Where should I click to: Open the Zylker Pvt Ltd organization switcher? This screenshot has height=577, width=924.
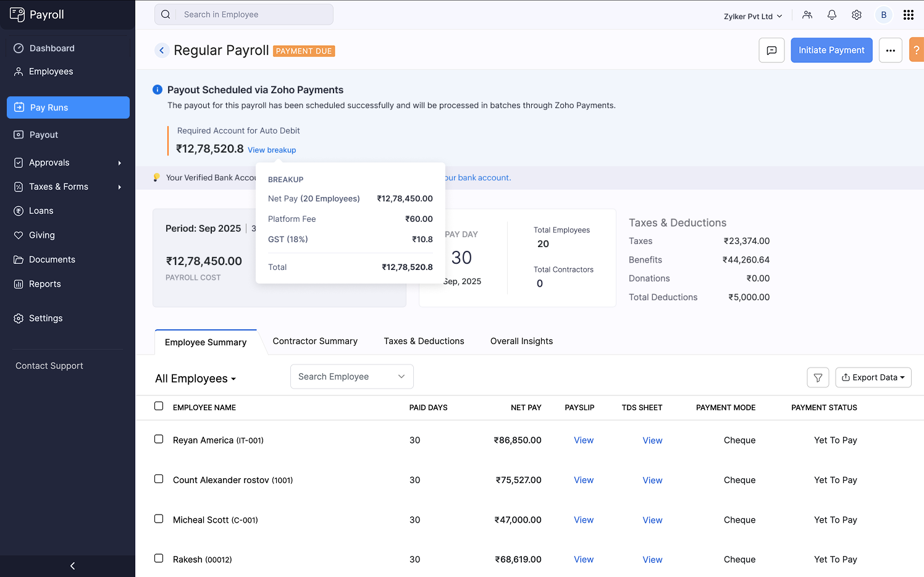tap(752, 16)
